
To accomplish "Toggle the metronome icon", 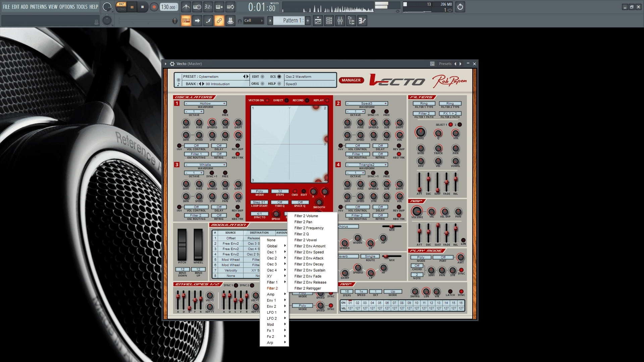I will 186,7.
